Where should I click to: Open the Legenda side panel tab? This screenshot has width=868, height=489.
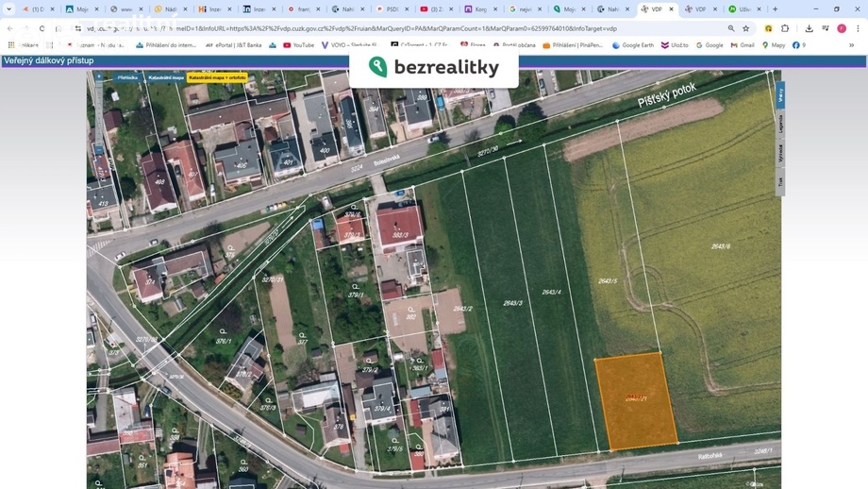[x=780, y=125]
